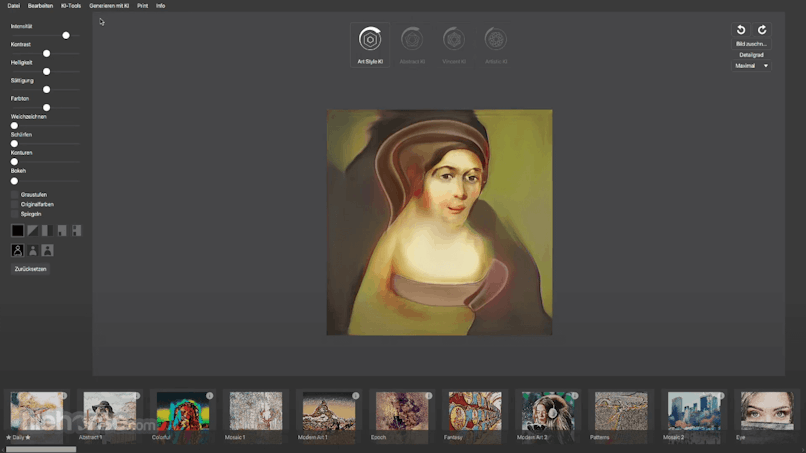Click the Schärfen slider handle
Screen dimensions: 806x453
(14, 143)
